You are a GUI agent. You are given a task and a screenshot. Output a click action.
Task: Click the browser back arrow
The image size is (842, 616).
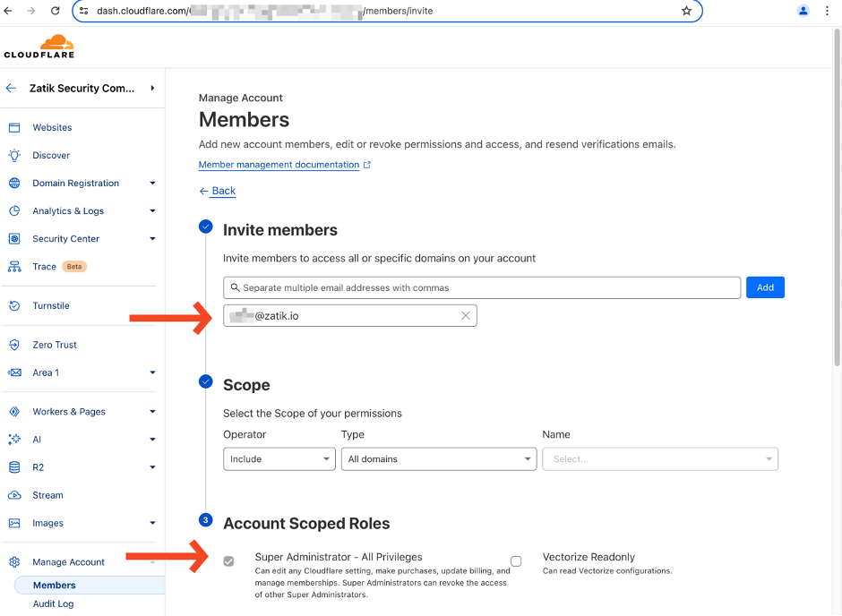point(7,11)
